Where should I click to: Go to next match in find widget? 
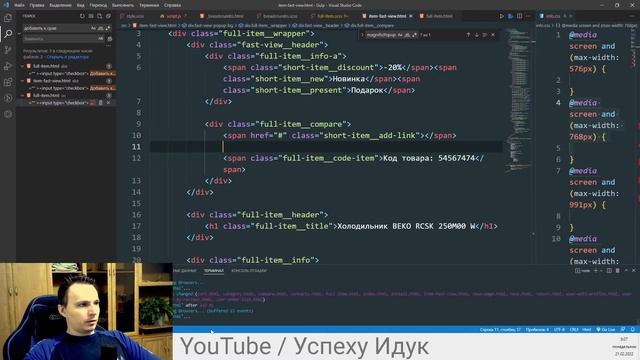[x=476, y=35]
